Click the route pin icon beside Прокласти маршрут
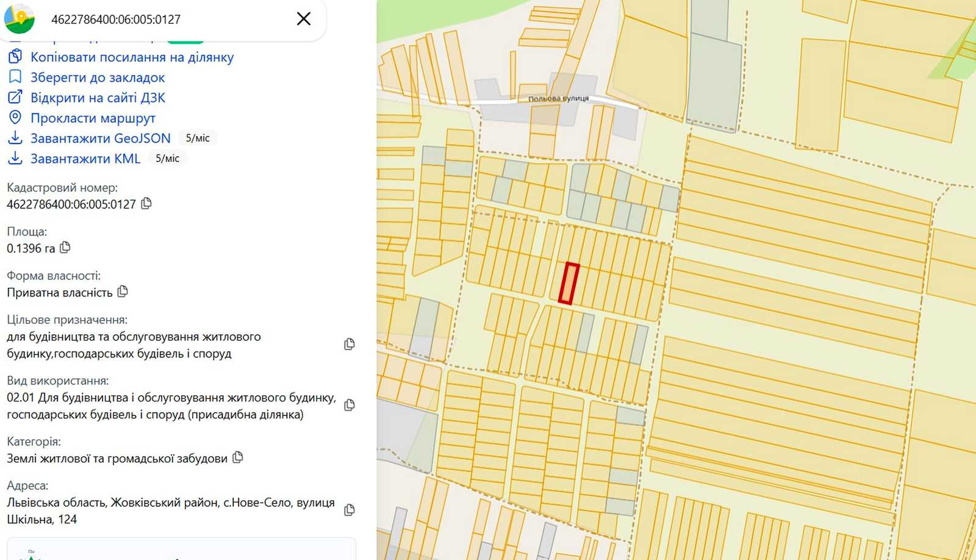This screenshot has width=976, height=560. pyautogui.click(x=15, y=117)
